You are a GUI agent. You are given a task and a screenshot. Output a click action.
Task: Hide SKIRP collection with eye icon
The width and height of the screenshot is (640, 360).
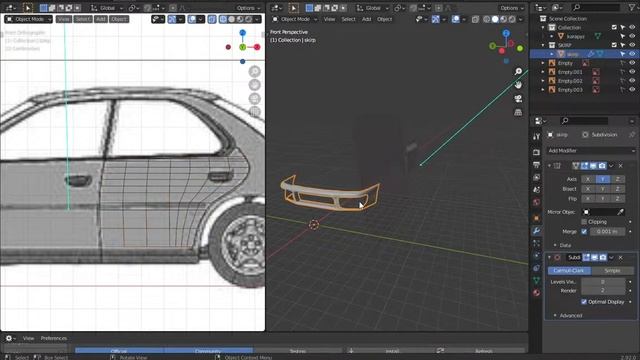coord(632,45)
